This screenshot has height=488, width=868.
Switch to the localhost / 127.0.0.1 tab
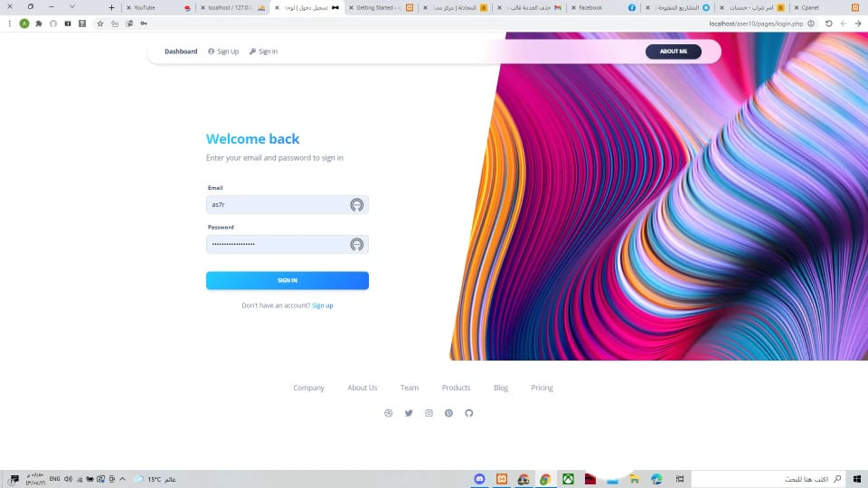233,8
